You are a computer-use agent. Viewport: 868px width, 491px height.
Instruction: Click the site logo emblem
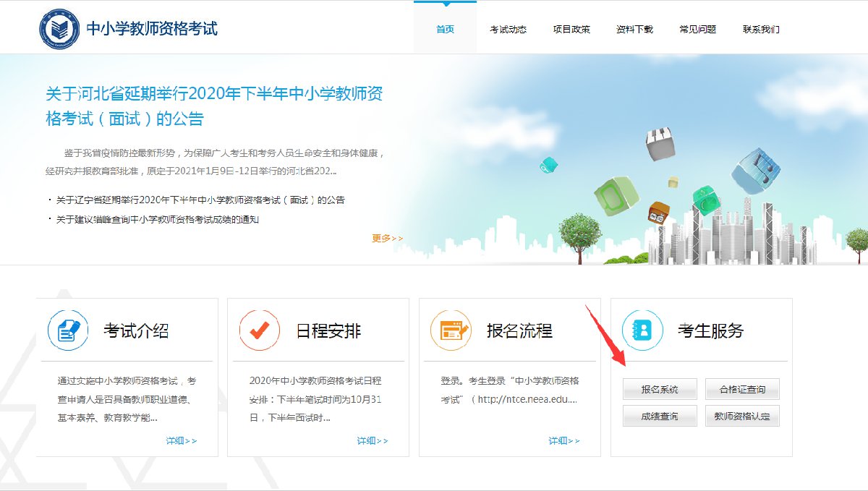tap(60, 29)
